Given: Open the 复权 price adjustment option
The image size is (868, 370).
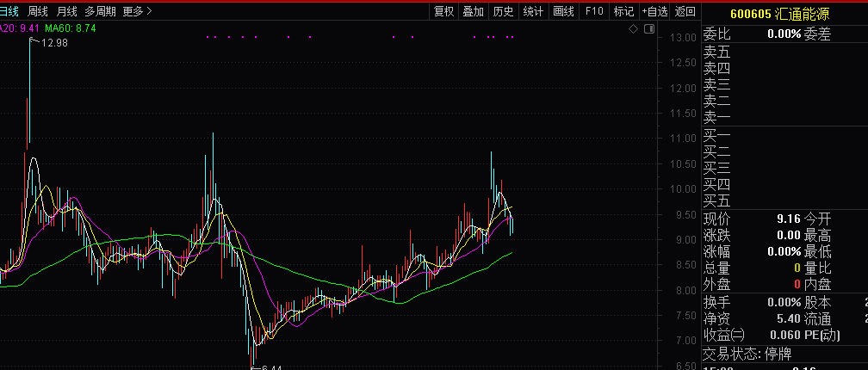Looking at the screenshot, I should (443, 11).
